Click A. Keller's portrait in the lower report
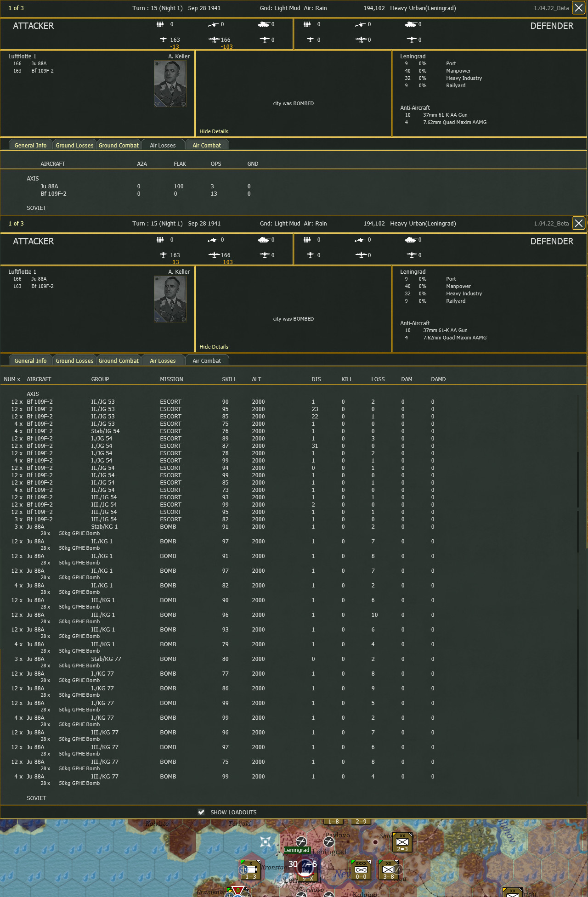588x897 pixels. tap(170, 299)
